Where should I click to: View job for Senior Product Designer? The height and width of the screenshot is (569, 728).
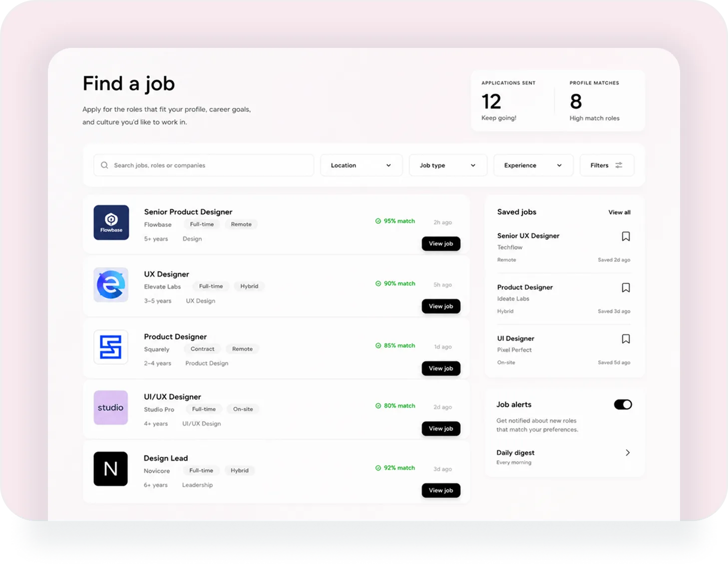(x=441, y=244)
